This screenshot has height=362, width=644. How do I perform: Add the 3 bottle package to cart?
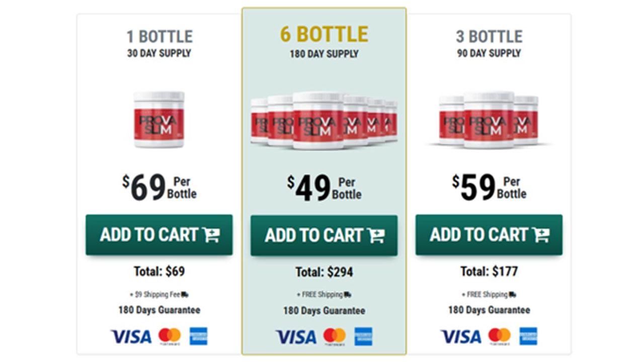489,235
